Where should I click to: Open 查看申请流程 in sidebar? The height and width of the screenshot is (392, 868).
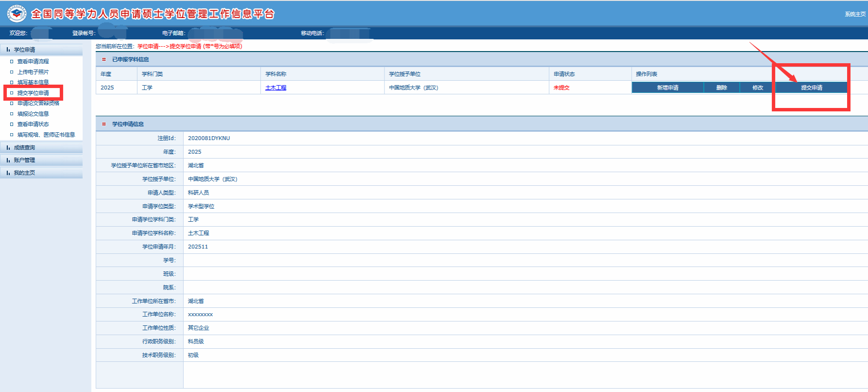click(33, 61)
